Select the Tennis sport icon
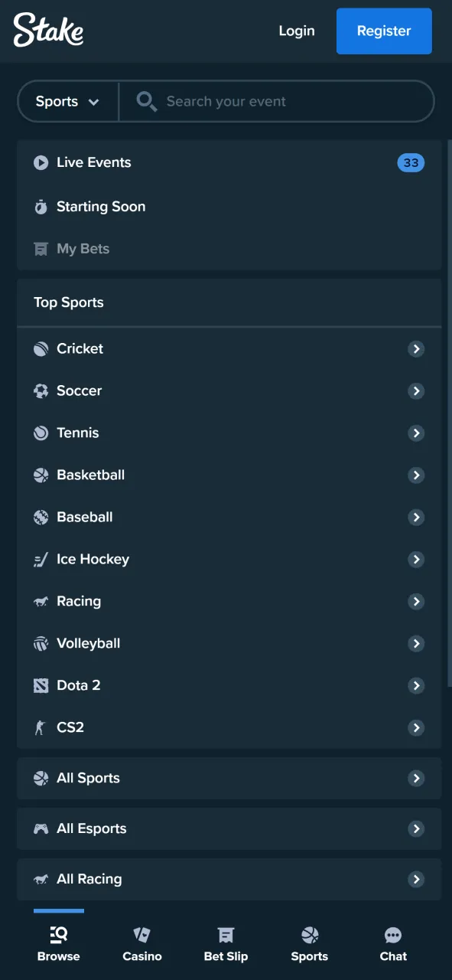Image resolution: width=452 pixels, height=980 pixels. tap(41, 433)
